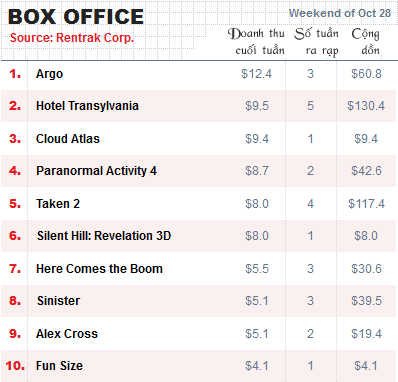Click the Weekend of Oct 28 label
The width and height of the screenshot is (398, 382).
pos(340,13)
